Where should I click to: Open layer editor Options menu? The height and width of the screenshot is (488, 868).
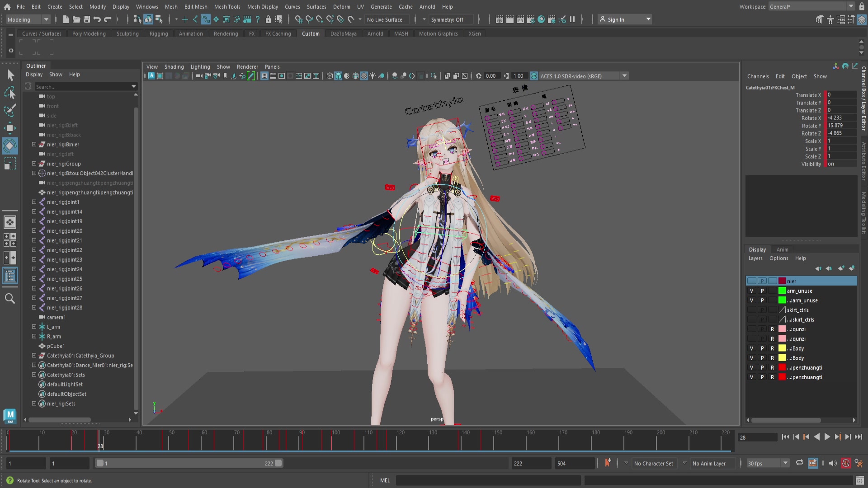coord(778,258)
